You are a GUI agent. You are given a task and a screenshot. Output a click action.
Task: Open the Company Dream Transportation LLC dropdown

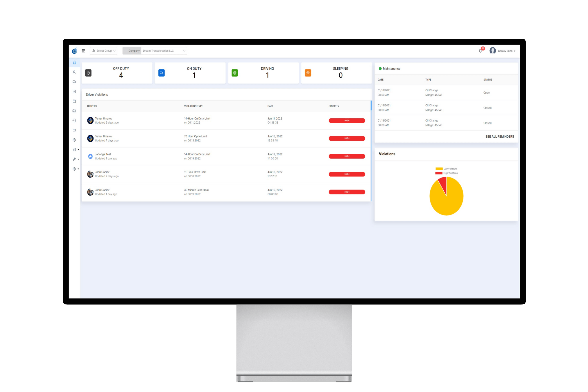pyautogui.click(x=155, y=51)
